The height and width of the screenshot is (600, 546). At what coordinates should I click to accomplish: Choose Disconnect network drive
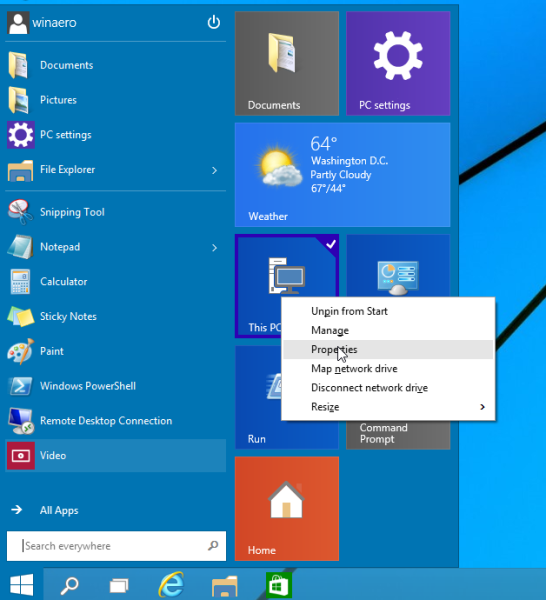(x=388, y=388)
